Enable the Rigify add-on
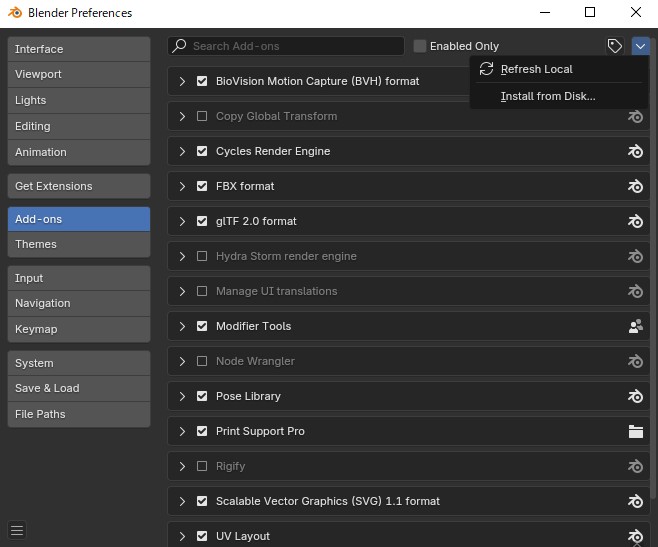 click(x=202, y=466)
